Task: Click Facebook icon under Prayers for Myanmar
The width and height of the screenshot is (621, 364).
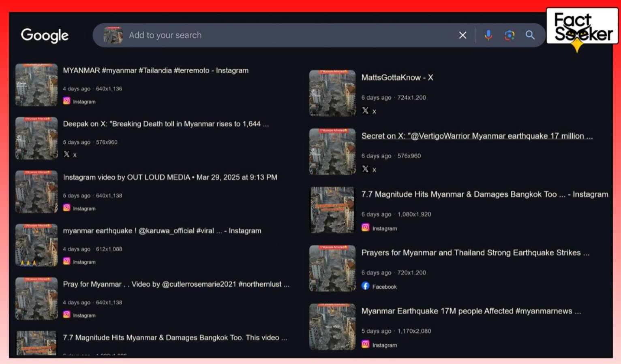Action: 365,286
